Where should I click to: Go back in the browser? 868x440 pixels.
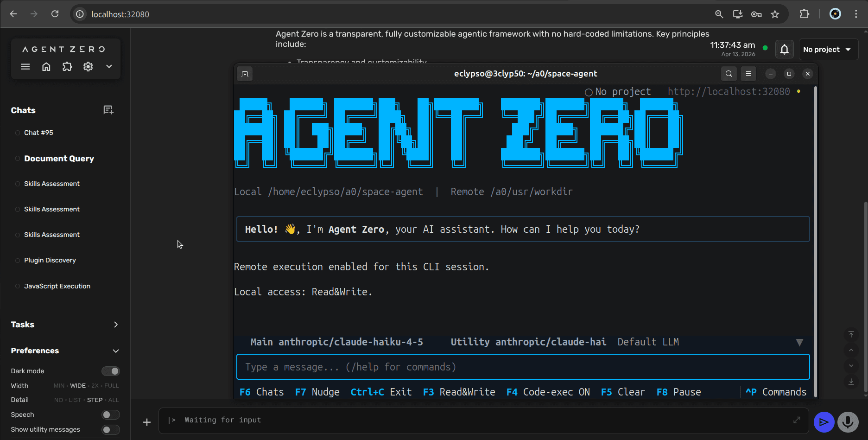[x=13, y=14]
